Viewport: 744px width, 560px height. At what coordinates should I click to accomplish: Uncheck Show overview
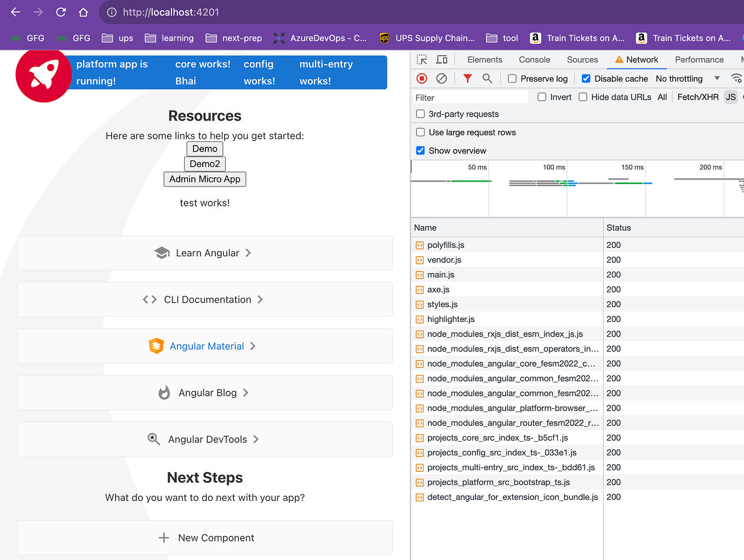420,151
